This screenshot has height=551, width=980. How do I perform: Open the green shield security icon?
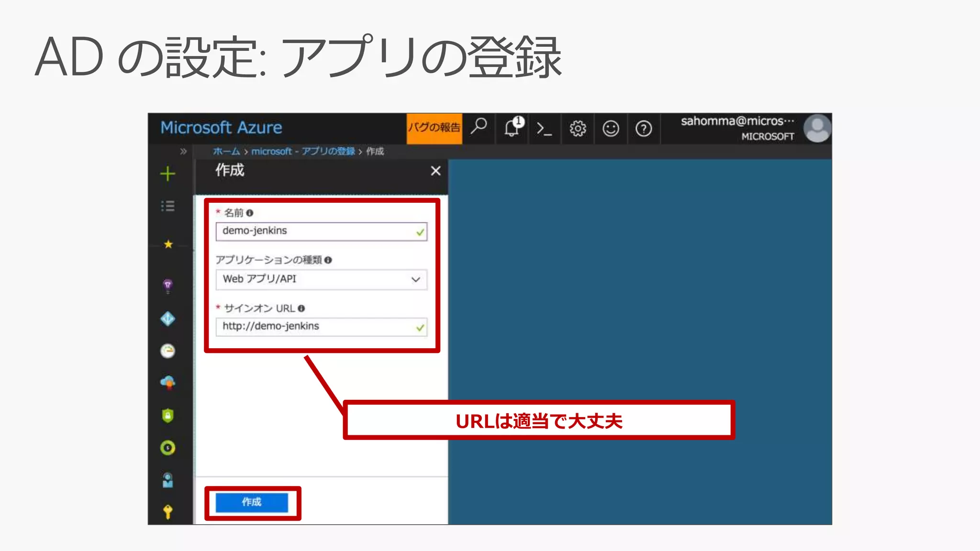pos(167,415)
